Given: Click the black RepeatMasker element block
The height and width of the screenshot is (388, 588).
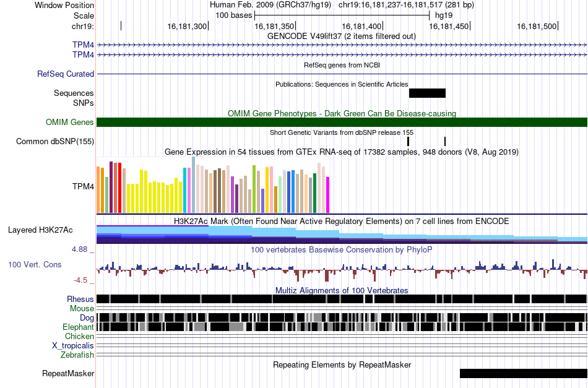Looking at the screenshot, I should click(524, 373).
